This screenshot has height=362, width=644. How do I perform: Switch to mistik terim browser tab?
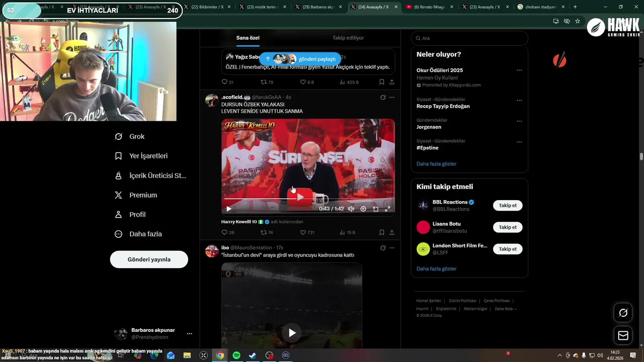pos(263,7)
